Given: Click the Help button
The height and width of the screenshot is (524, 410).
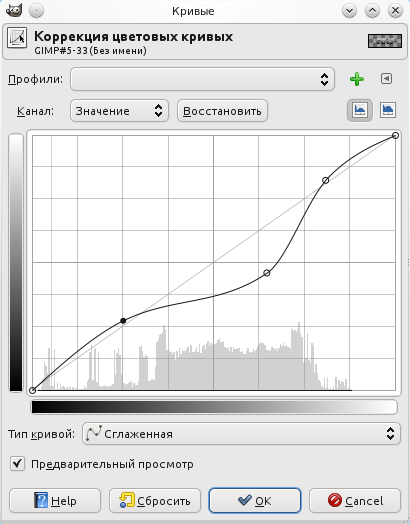Looking at the screenshot, I should [55, 501].
